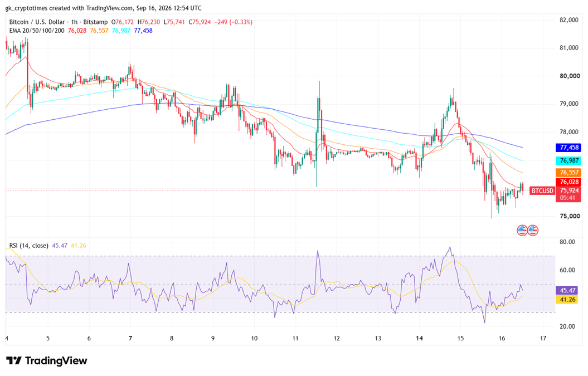Click the 05:41 candle countdown timer
The height and width of the screenshot is (376, 588).
pos(568,198)
